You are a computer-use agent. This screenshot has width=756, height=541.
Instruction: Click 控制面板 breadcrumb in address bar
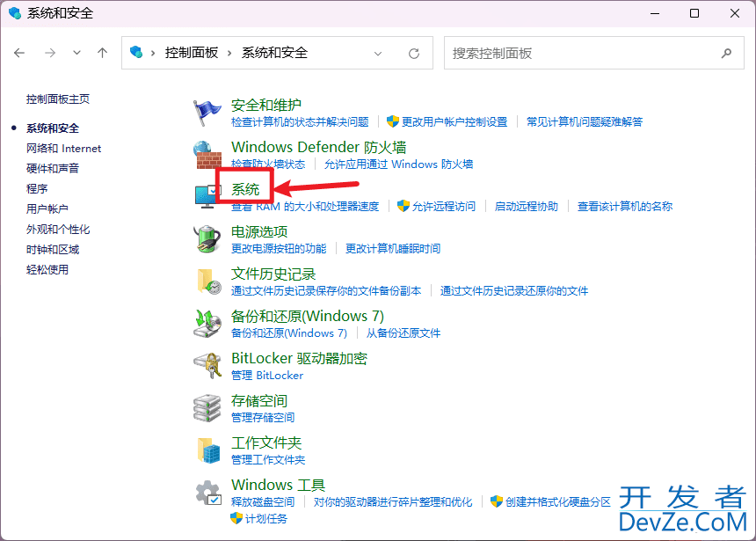coord(192,53)
